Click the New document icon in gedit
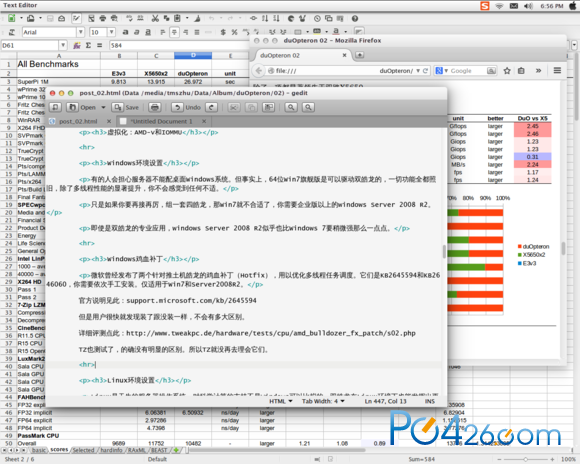 point(55,107)
